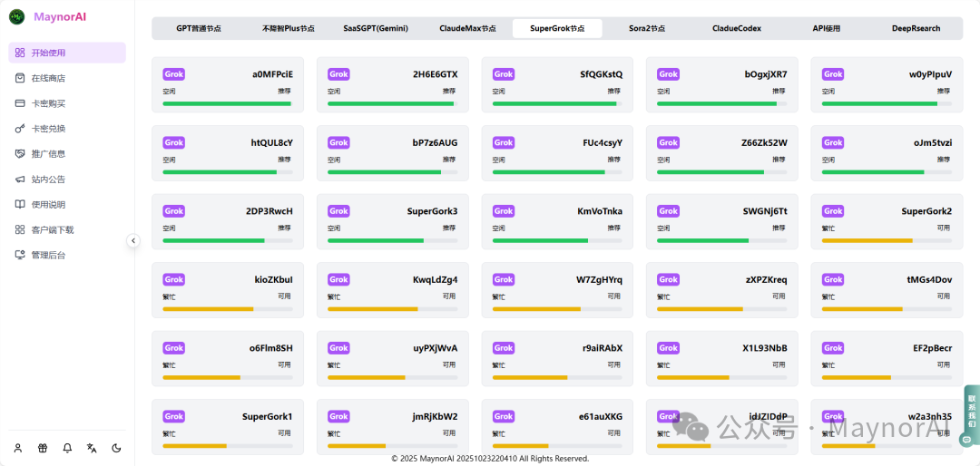The width and height of the screenshot is (980, 466).
Task: Toggle dark mode moon icon
Action: click(x=116, y=448)
